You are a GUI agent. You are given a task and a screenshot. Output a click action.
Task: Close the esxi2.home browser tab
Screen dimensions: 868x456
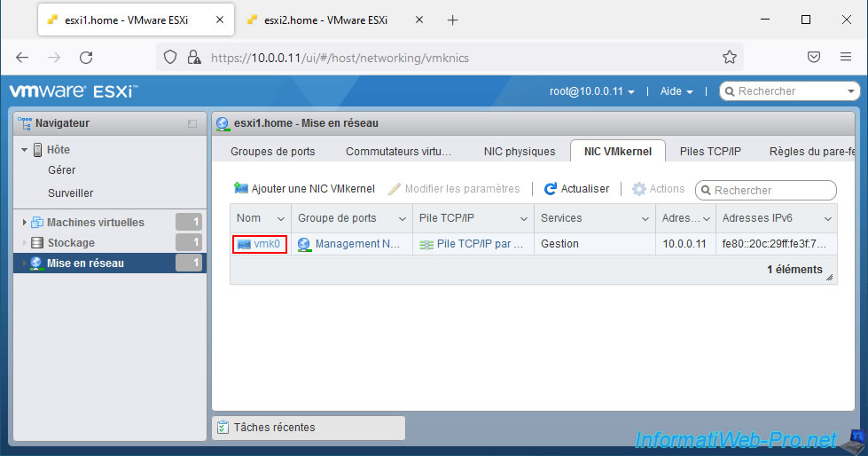point(419,20)
